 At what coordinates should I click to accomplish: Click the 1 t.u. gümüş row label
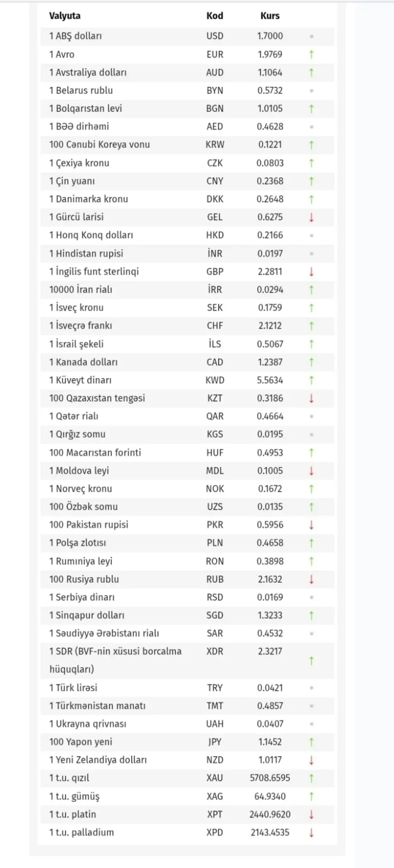coord(74,796)
